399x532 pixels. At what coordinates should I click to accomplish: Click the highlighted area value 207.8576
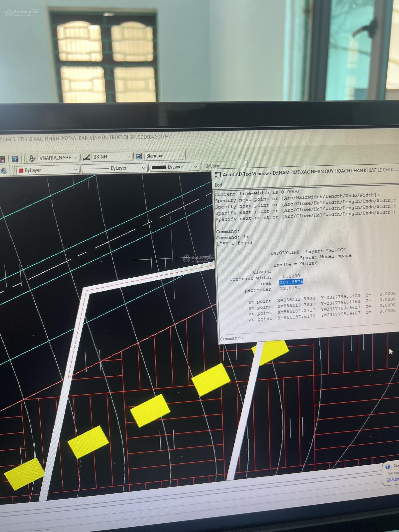coord(291,282)
